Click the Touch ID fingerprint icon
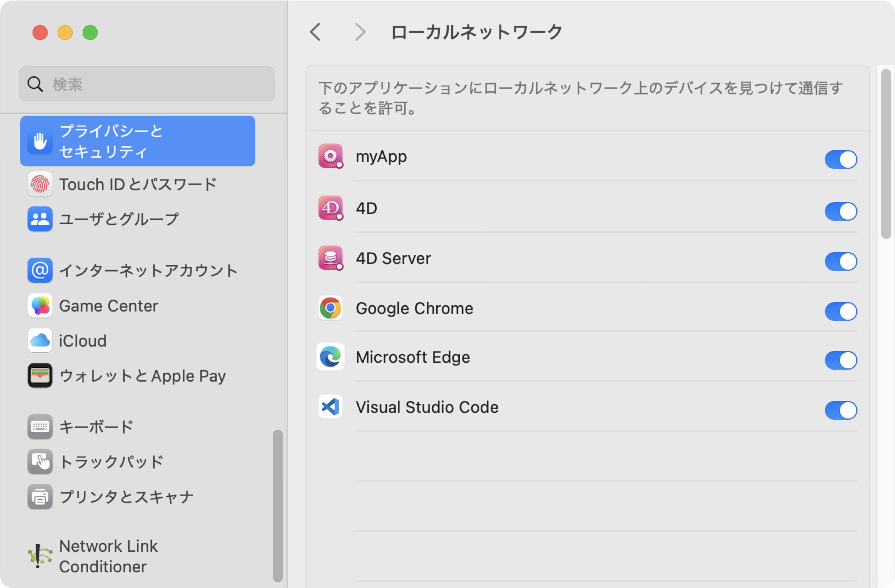Viewport: 895px width, 588px height. pos(40,185)
